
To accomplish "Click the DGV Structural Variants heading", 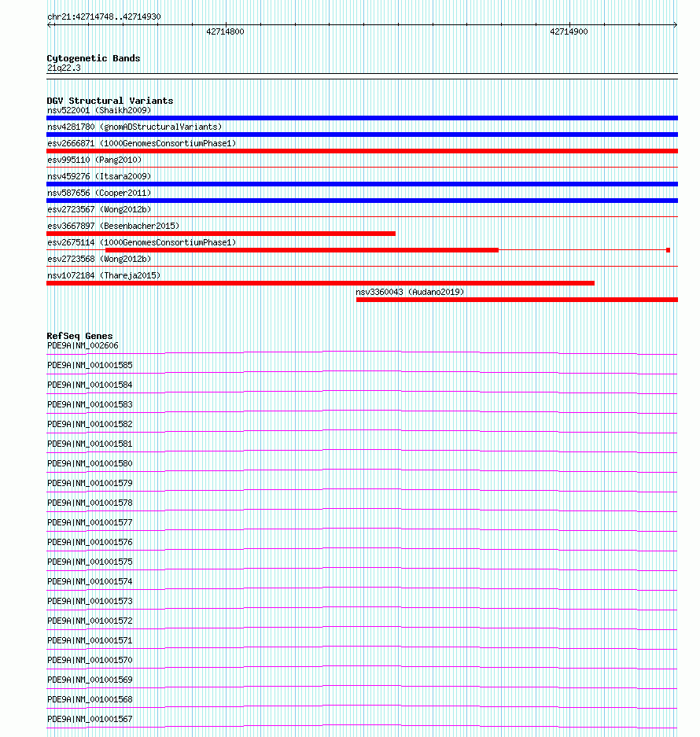I will 110,101.
